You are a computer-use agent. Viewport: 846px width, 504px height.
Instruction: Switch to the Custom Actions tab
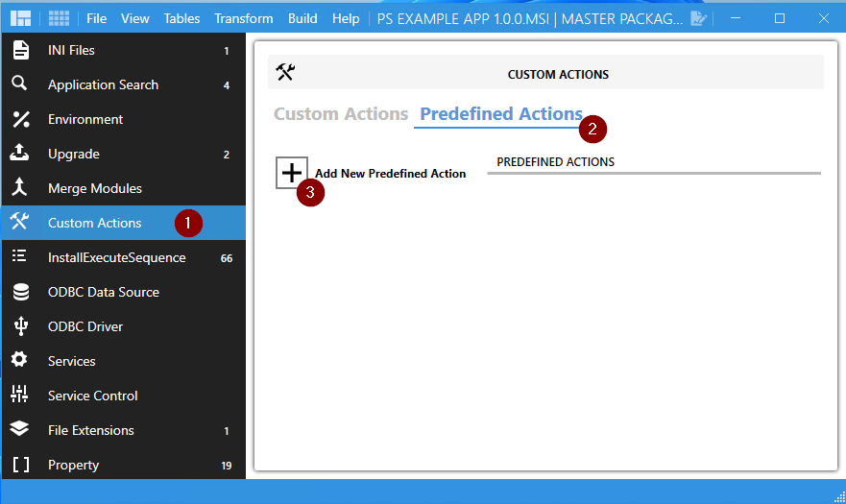pos(341,114)
